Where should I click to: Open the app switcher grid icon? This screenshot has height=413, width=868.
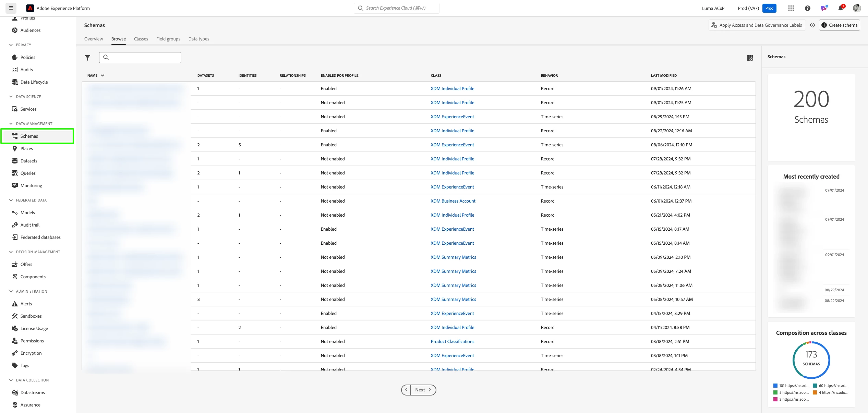tap(791, 8)
